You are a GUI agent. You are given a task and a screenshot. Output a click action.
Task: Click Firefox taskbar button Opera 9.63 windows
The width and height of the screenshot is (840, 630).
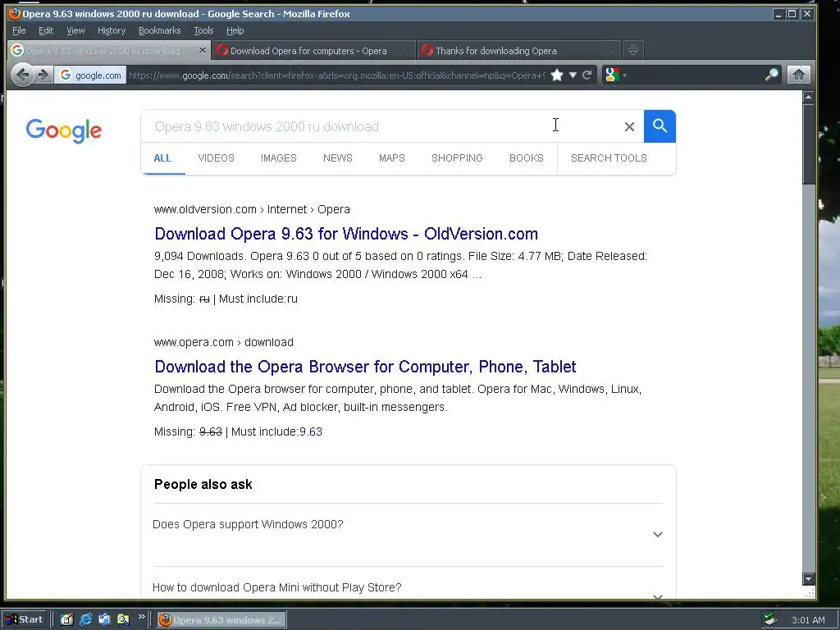(x=221, y=620)
